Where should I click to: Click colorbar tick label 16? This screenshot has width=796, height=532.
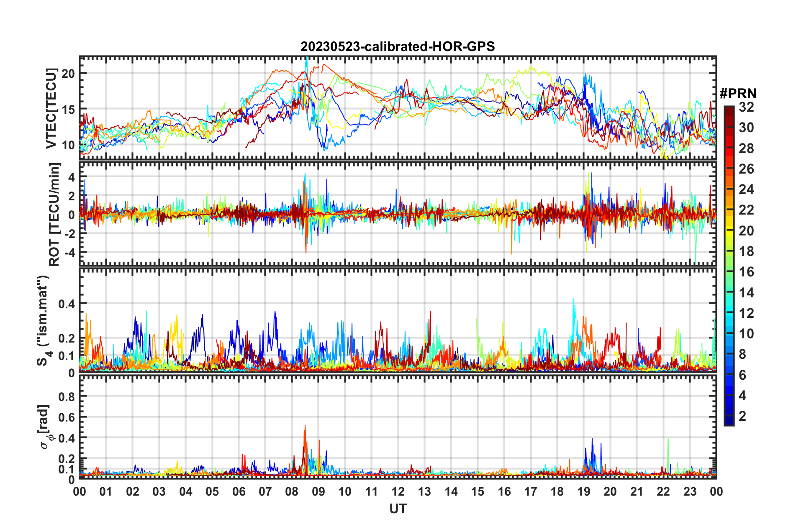(x=746, y=272)
